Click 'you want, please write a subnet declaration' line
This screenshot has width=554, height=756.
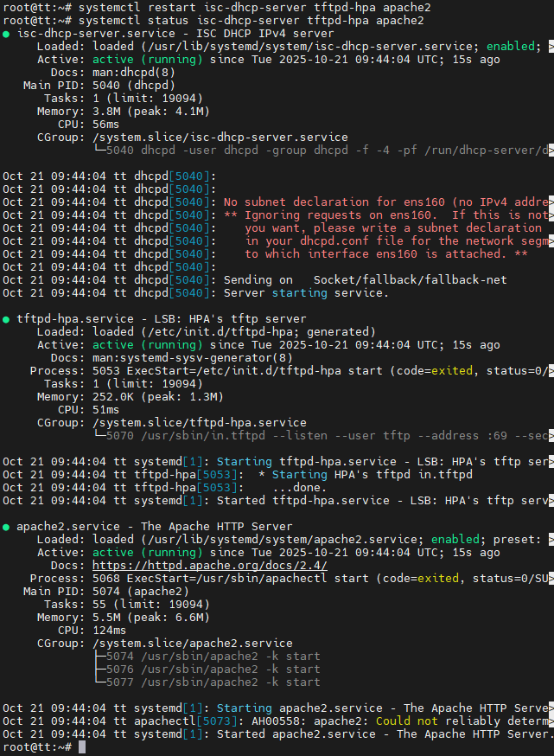tap(393, 228)
